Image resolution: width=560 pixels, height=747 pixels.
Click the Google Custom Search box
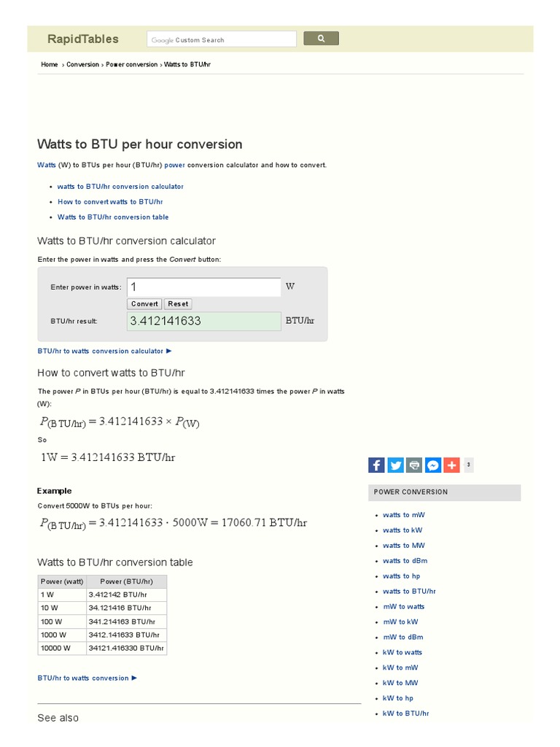pos(221,39)
